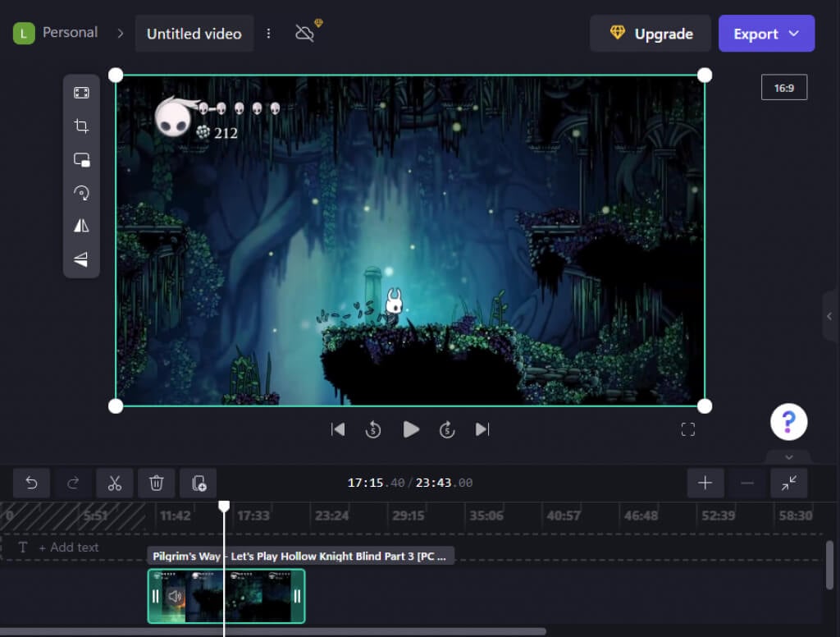
Task: Open the Export dropdown
Action: [x=766, y=33]
